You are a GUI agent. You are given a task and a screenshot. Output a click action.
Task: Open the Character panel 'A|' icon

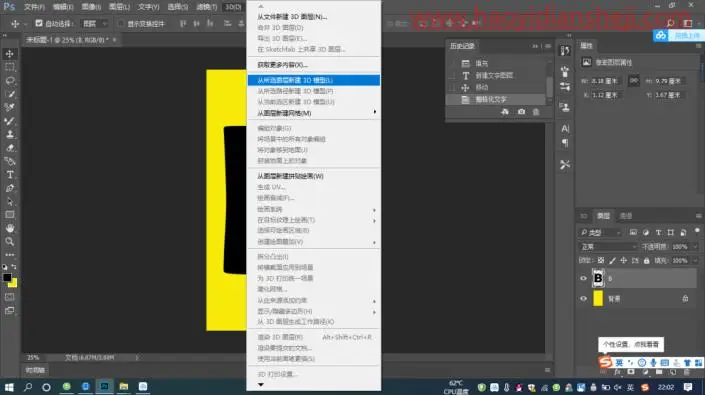point(565,129)
